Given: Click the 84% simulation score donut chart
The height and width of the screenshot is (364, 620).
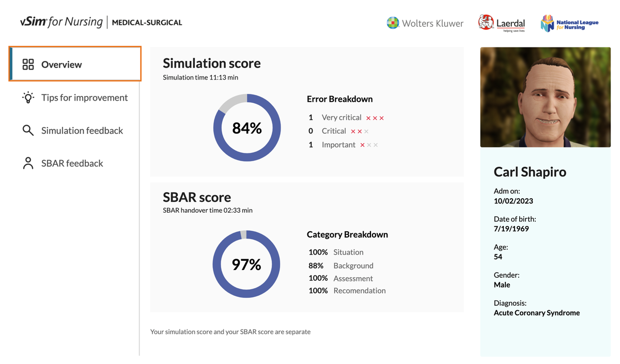Looking at the screenshot, I should click(x=247, y=128).
